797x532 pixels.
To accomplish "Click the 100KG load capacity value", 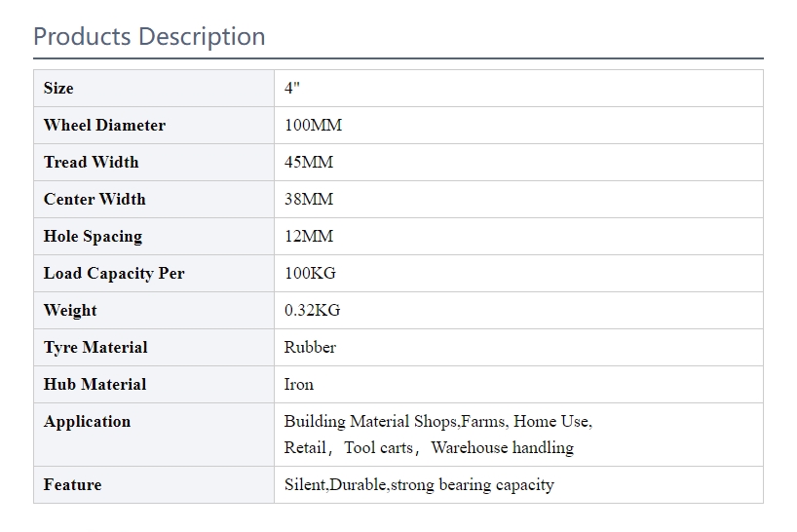I will (x=310, y=274).
